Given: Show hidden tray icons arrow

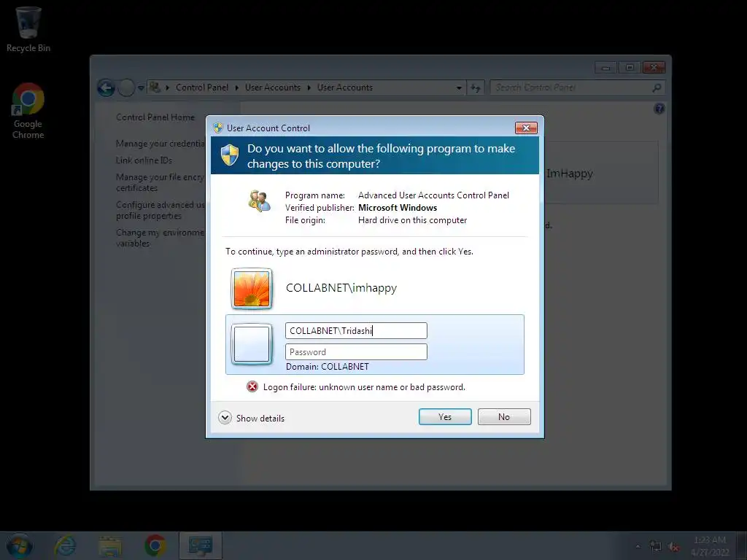Looking at the screenshot, I should [x=638, y=546].
